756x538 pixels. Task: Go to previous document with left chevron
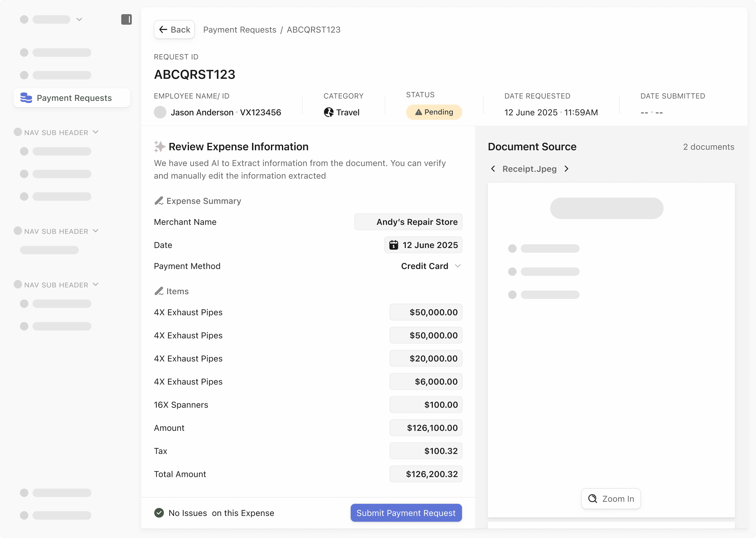[x=493, y=169]
